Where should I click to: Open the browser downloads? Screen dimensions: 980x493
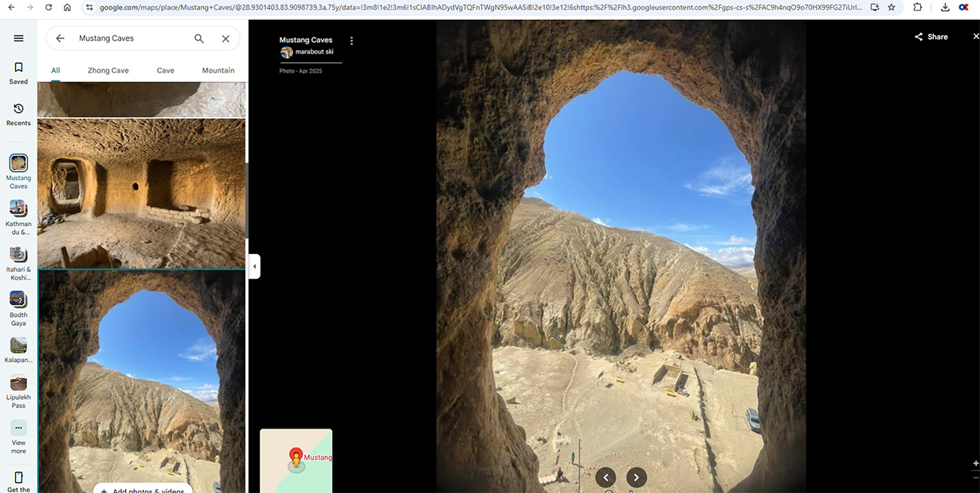pos(945,7)
